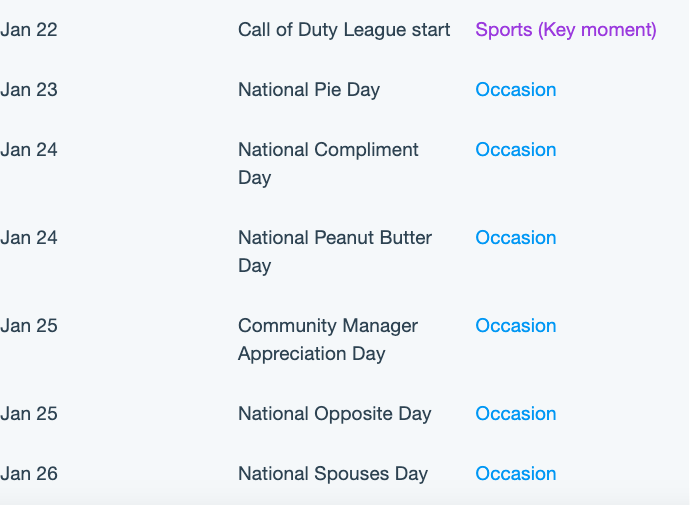Click Occasion link for National Pie Day
Screen dimensions: 690x505
click(x=516, y=90)
